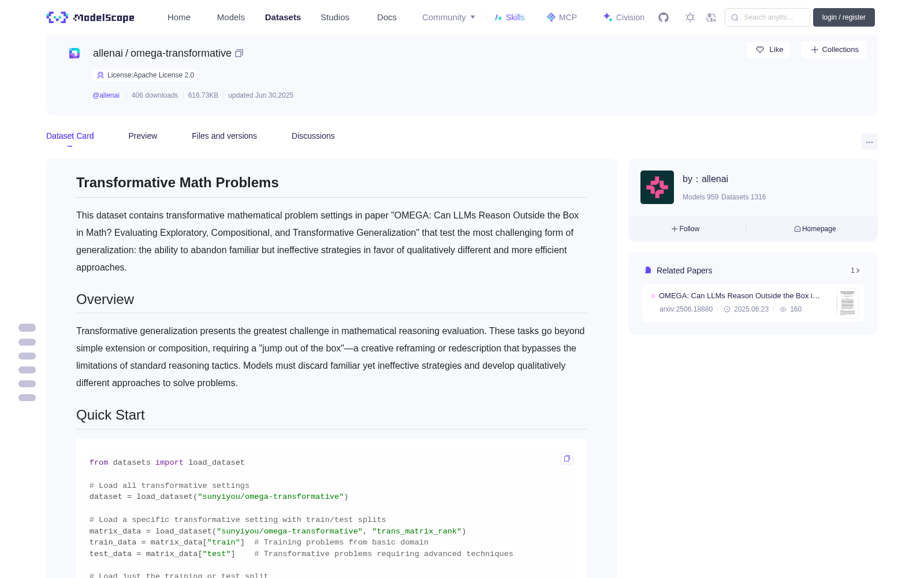
Task: Click the Skills sparkle icon in navbar
Action: 498,17
